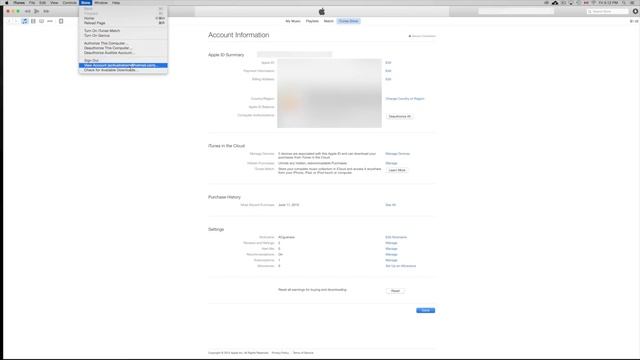Image resolution: width=640 pixels, height=360 pixels.
Task: Select the highlighted View Account menu item
Action: (x=123, y=65)
